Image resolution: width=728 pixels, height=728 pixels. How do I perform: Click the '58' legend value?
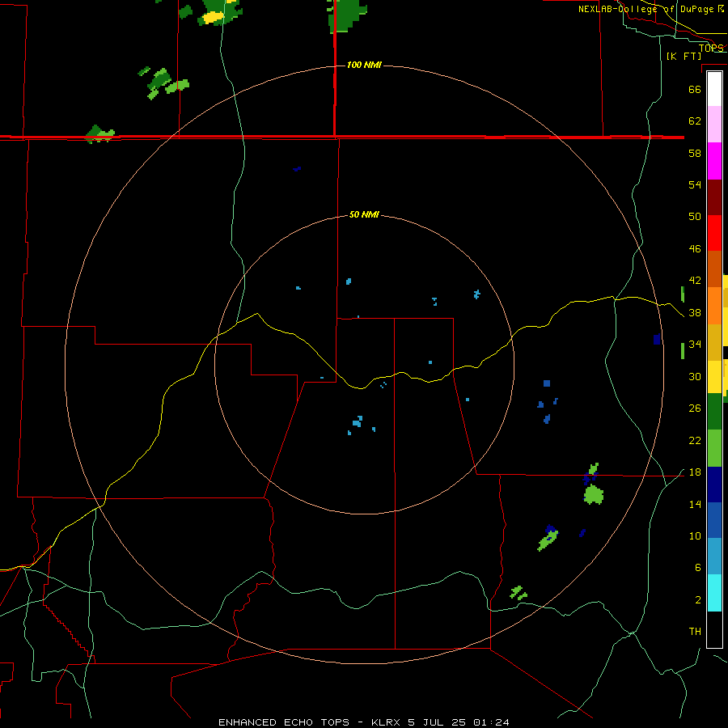coord(695,153)
